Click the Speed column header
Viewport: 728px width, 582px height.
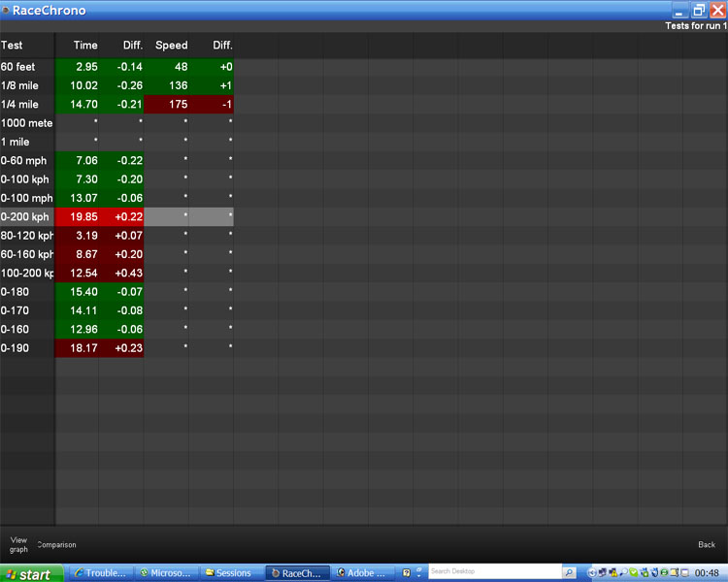point(172,46)
